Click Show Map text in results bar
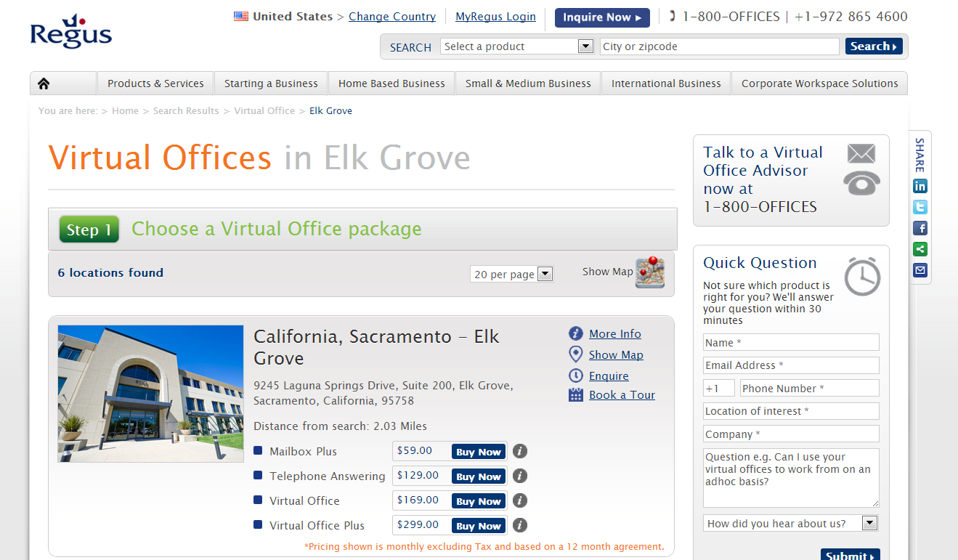This screenshot has width=958, height=560. pyautogui.click(x=607, y=272)
